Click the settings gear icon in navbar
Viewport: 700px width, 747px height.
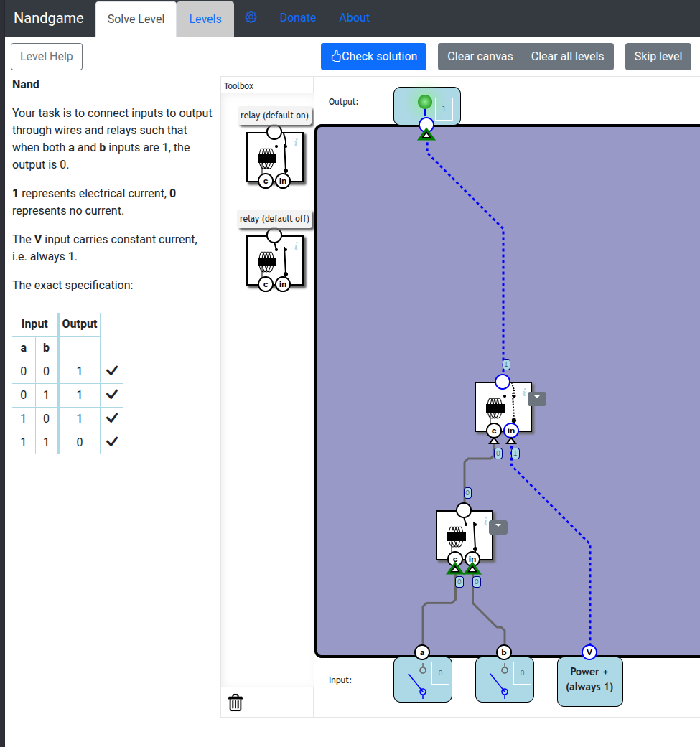tap(251, 17)
